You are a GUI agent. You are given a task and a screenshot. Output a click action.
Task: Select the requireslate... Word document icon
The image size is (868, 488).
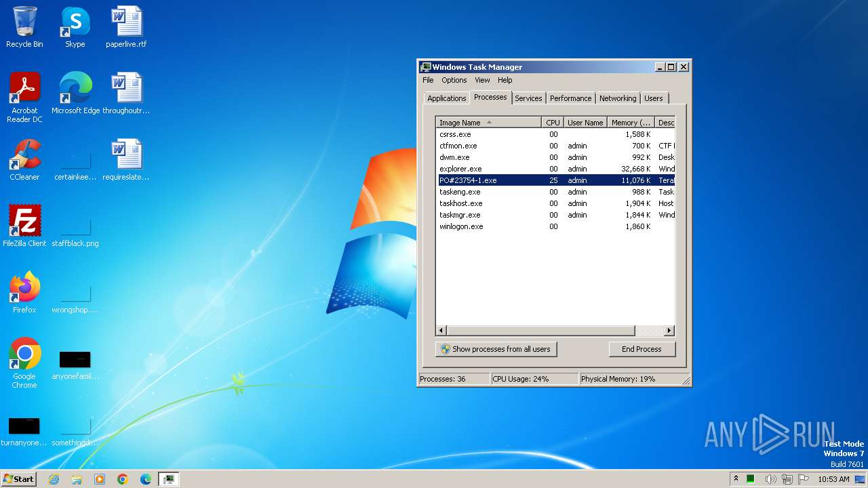click(x=126, y=160)
